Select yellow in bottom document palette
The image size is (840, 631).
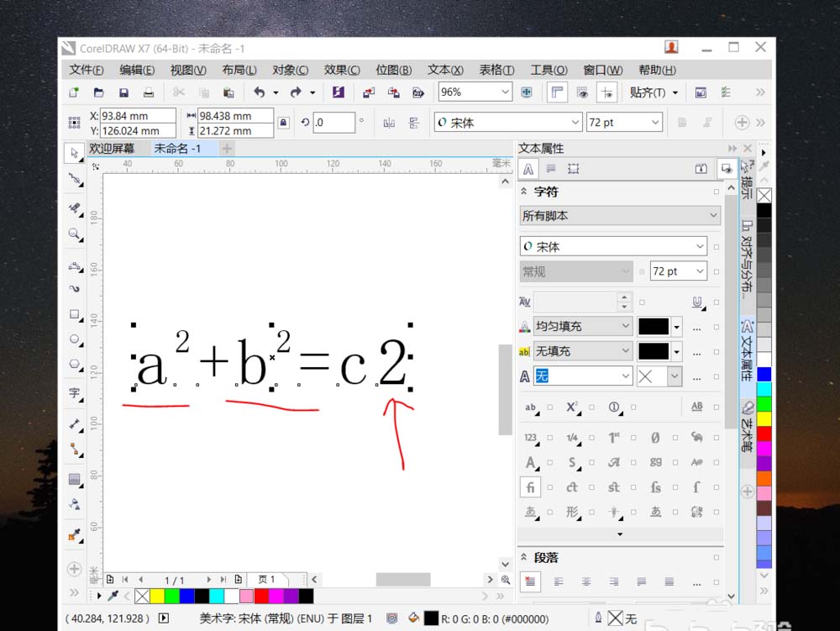pos(157,596)
